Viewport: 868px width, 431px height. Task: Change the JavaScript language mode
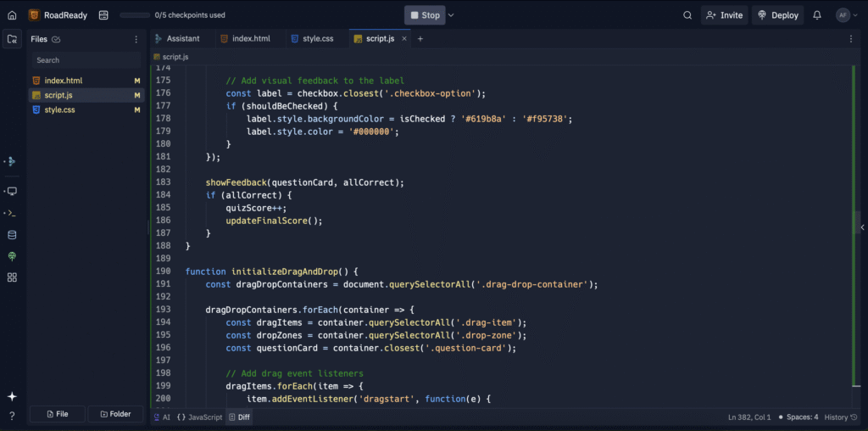[x=200, y=417]
